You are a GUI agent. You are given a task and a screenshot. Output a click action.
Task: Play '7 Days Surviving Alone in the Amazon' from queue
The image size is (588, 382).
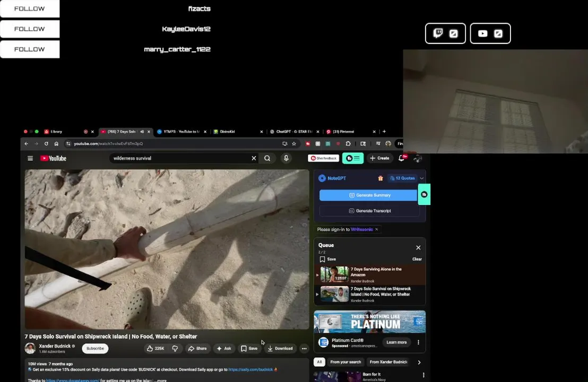(x=369, y=274)
